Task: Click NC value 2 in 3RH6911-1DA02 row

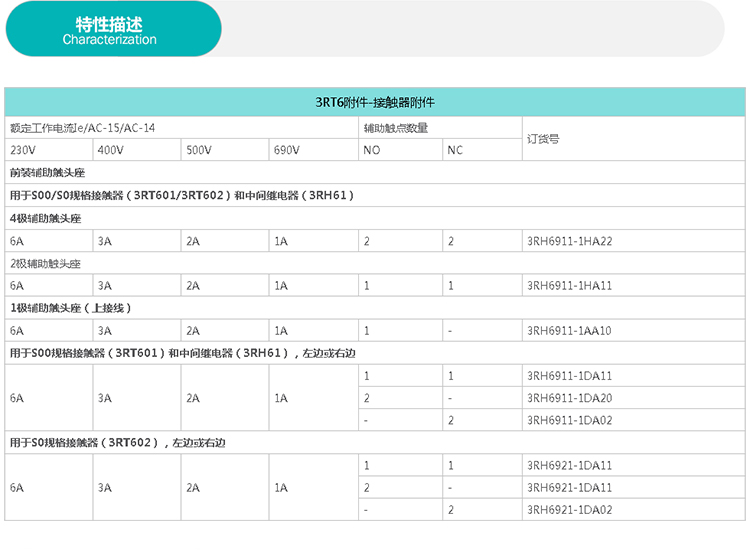Action: [451, 420]
